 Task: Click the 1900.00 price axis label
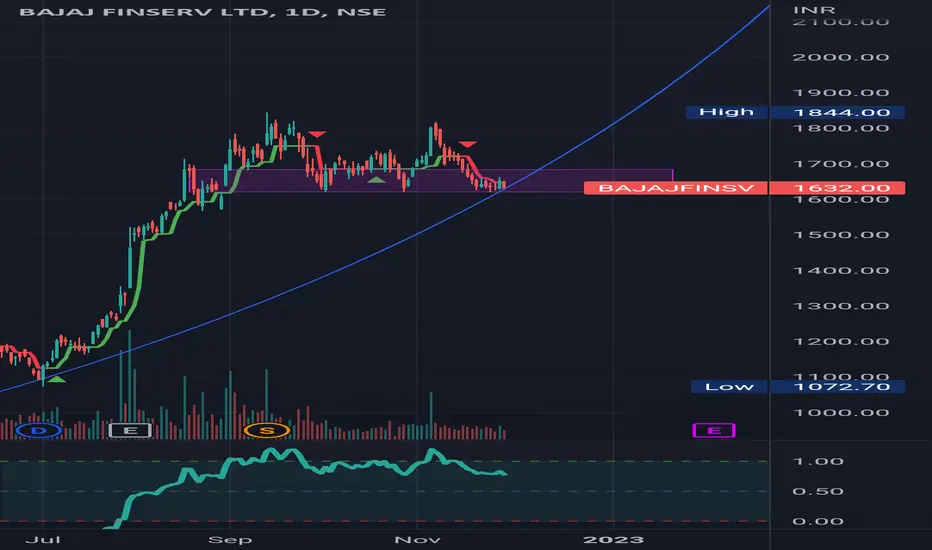840,93
